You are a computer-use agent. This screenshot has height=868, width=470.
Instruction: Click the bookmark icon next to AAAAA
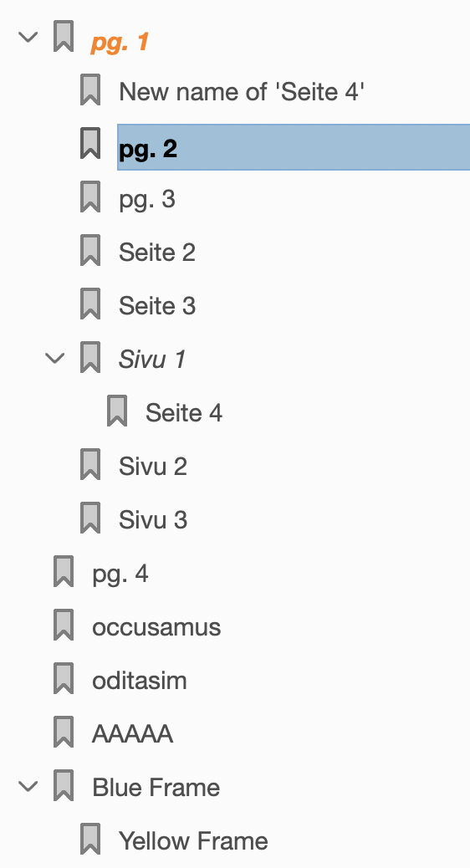[x=64, y=733]
